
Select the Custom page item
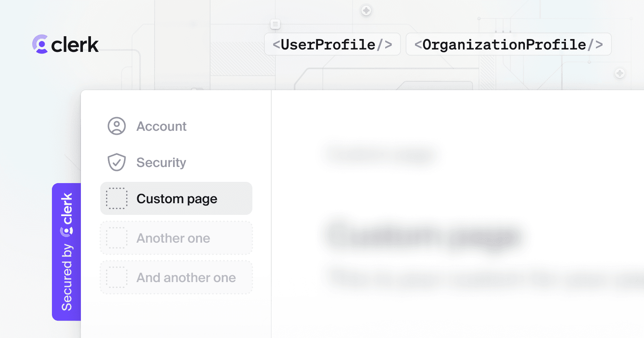(176, 198)
